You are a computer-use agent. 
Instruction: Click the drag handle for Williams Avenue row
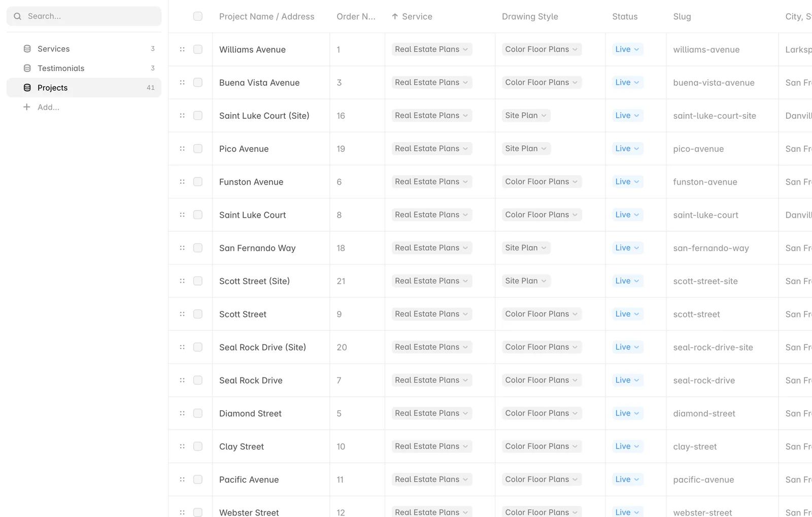[x=182, y=49]
